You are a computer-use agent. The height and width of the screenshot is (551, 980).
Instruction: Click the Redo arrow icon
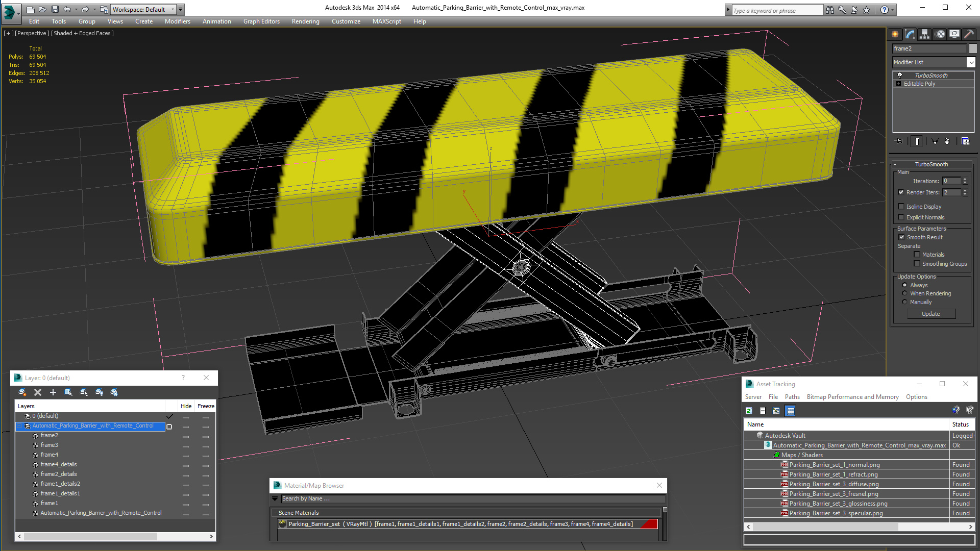coord(85,9)
